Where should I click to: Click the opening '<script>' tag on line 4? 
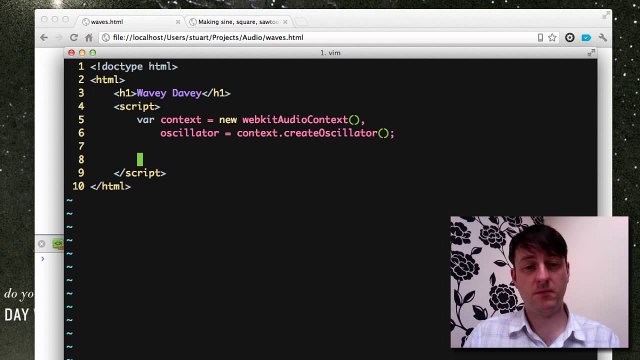pos(137,107)
